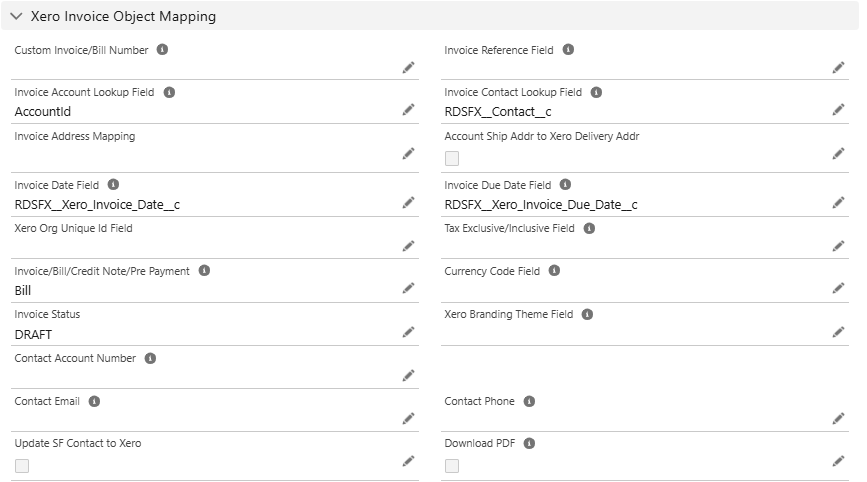
Task: Edit the Xero Branding Theme Field
Action: (838, 332)
